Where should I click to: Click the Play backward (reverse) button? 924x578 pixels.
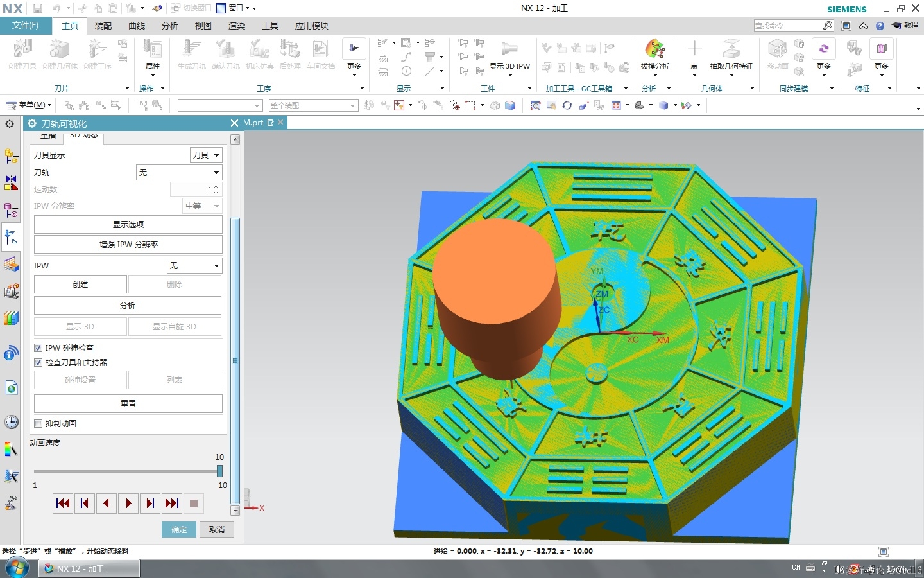click(x=107, y=504)
